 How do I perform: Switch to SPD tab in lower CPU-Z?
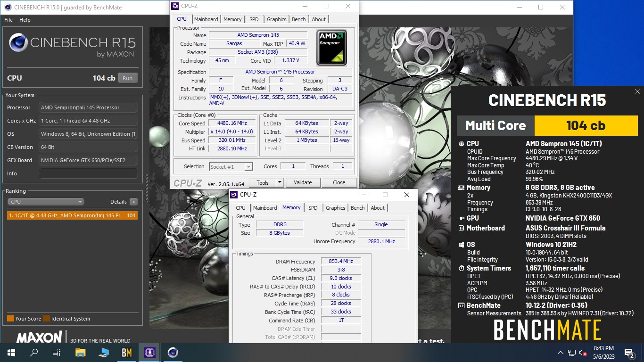coord(313,208)
